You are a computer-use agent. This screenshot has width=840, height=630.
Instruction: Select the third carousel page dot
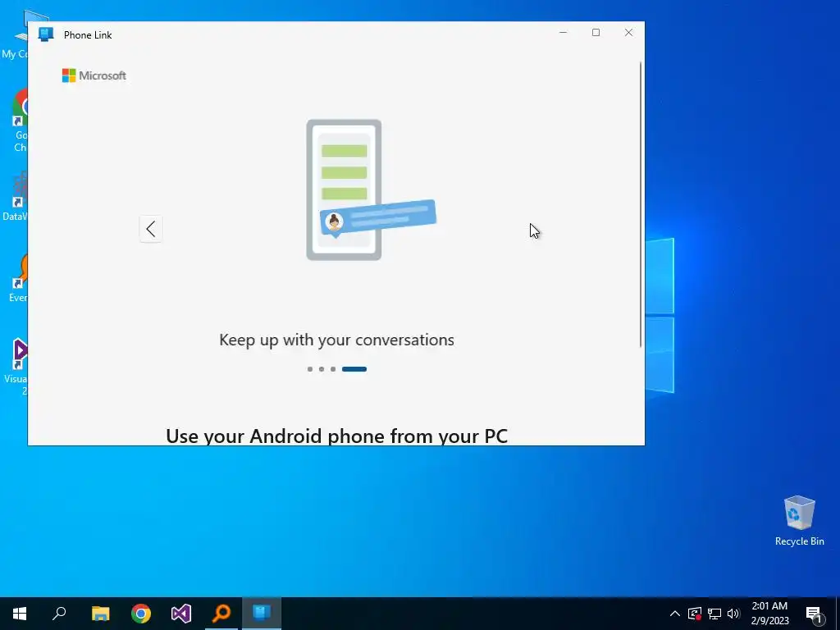tap(333, 369)
